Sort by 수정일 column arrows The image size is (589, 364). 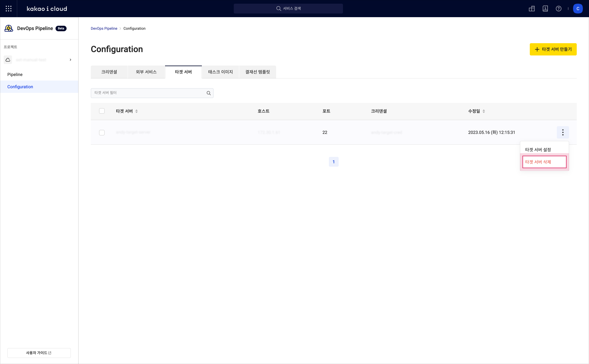[484, 111]
